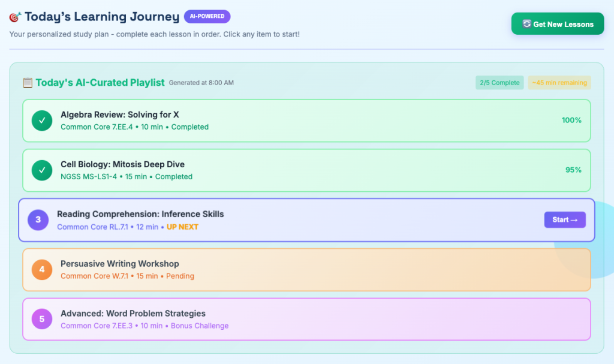Open the Persuasive Writing Workshop lesson

point(119,264)
